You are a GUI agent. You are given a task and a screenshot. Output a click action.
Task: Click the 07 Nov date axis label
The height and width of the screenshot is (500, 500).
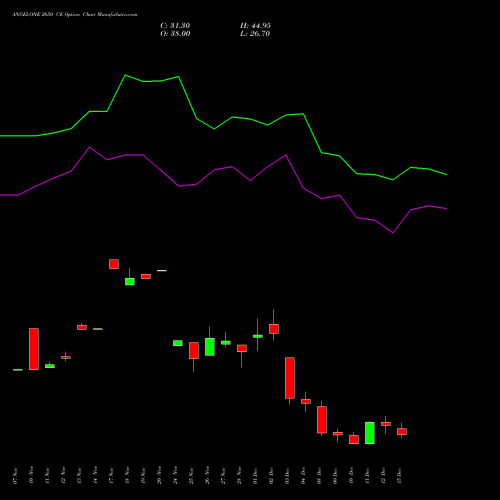pos(15,476)
